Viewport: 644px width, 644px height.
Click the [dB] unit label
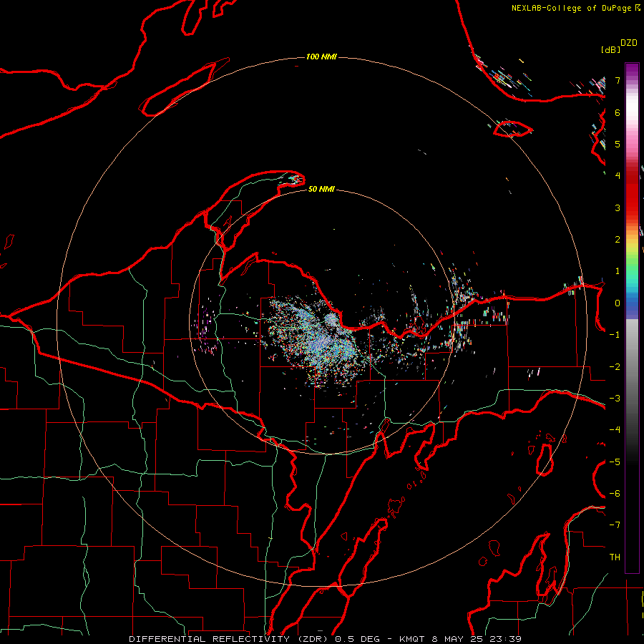610,49
